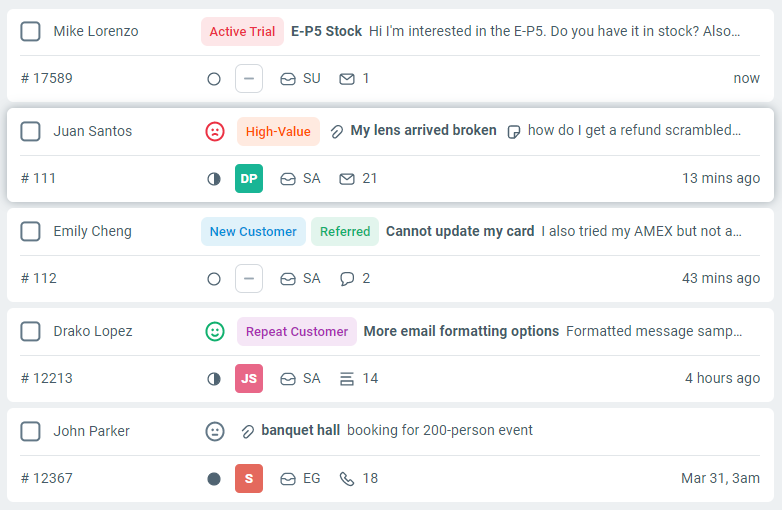Click the phone icon on ticket 12367
Image resolution: width=782 pixels, height=510 pixels.
click(347, 479)
